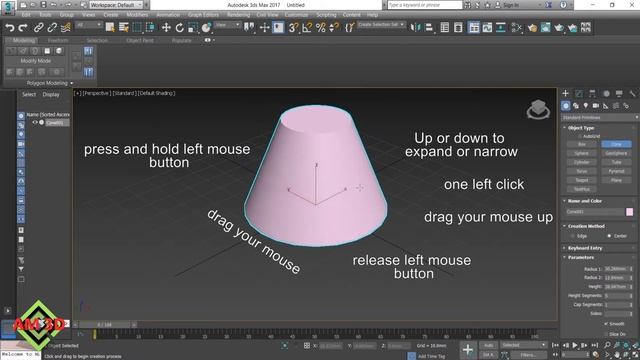The height and width of the screenshot is (360, 640).
Task: Open the Help menu
Action: coord(372,15)
